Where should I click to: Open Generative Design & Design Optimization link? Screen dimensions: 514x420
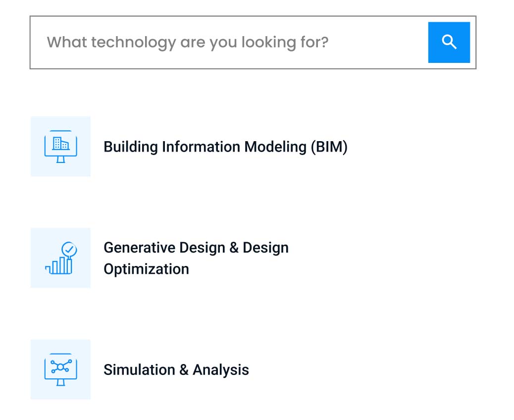(x=196, y=248)
